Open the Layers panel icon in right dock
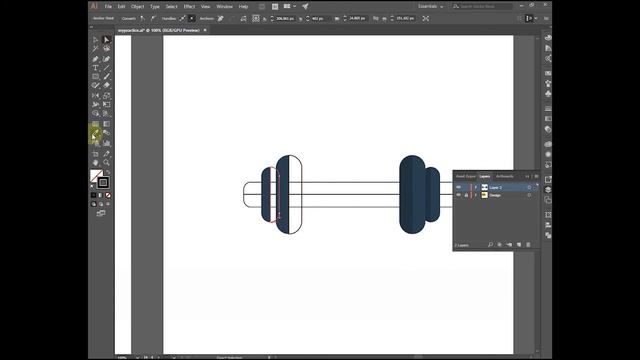The height and width of the screenshot is (360, 640). (x=548, y=190)
